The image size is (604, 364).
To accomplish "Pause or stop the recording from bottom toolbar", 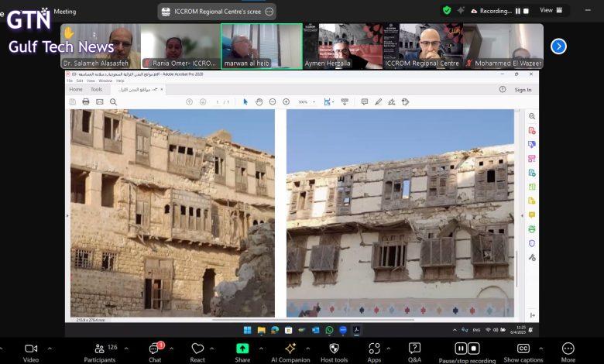I will 467,349.
